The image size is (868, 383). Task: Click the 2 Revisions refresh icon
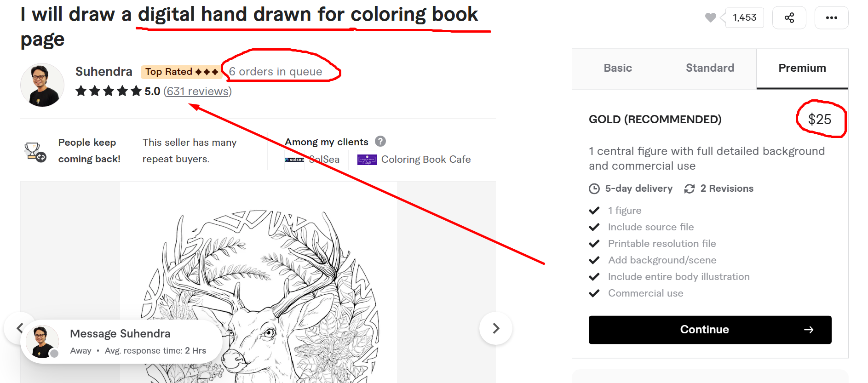pyautogui.click(x=689, y=189)
